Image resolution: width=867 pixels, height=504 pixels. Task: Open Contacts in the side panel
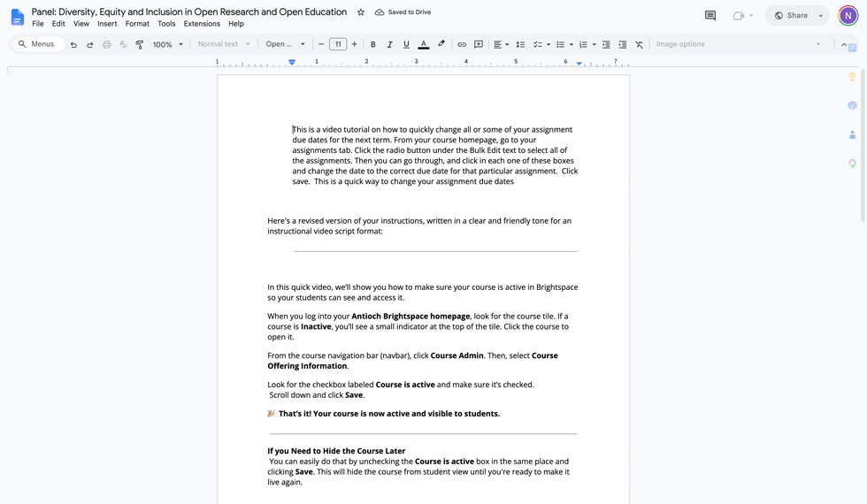[x=852, y=134]
